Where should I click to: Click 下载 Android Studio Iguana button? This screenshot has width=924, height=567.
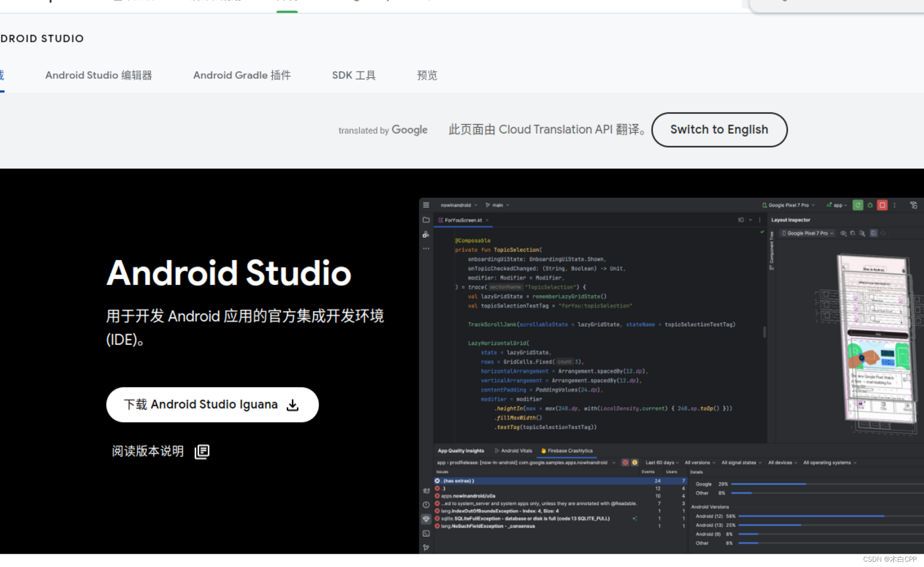pos(213,404)
